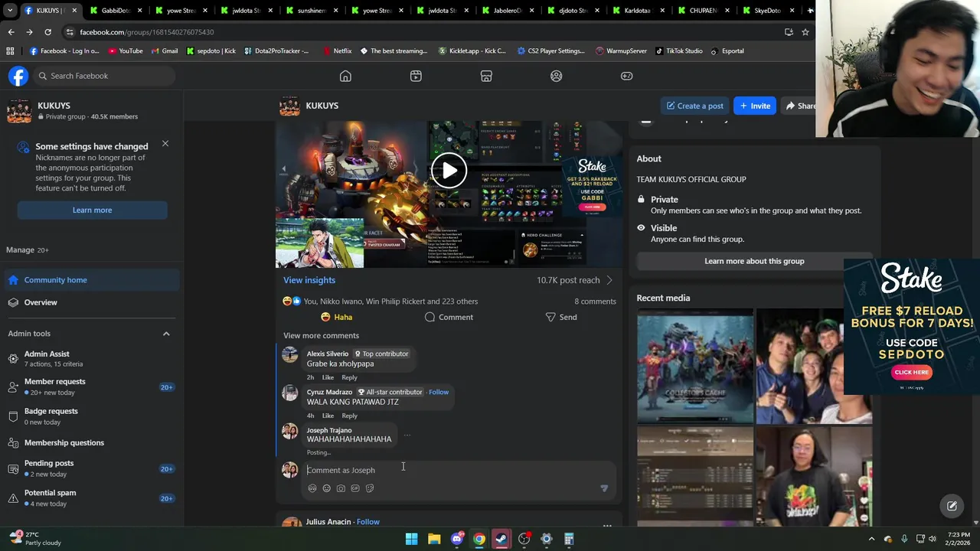Collapse the Admin tools section

pos(166,334)
